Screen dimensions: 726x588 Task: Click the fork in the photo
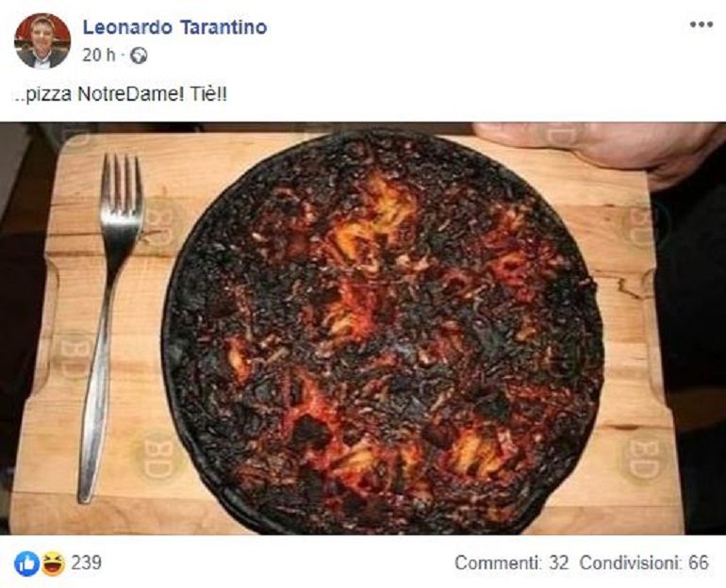(x=110, y=328)
